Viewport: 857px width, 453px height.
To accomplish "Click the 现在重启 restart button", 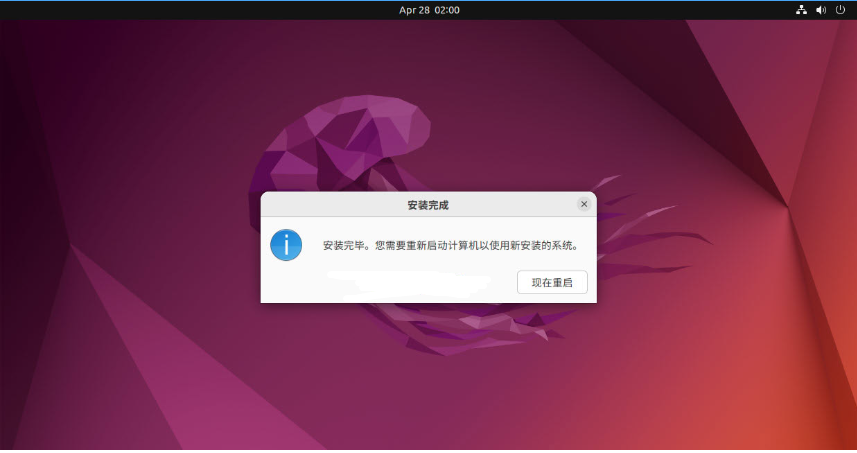I will [x=552, y=282].
